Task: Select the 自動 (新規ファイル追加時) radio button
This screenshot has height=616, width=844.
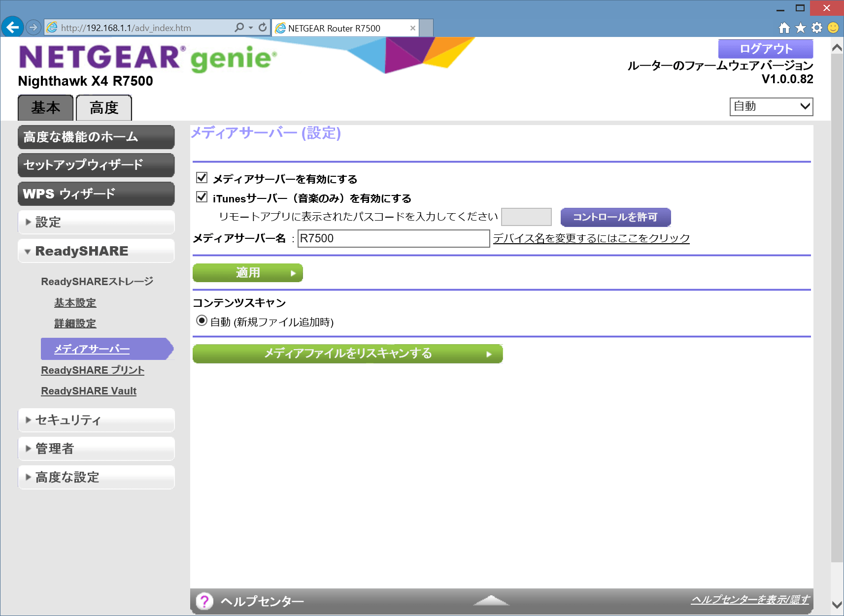Action: (x=202, y=321)
